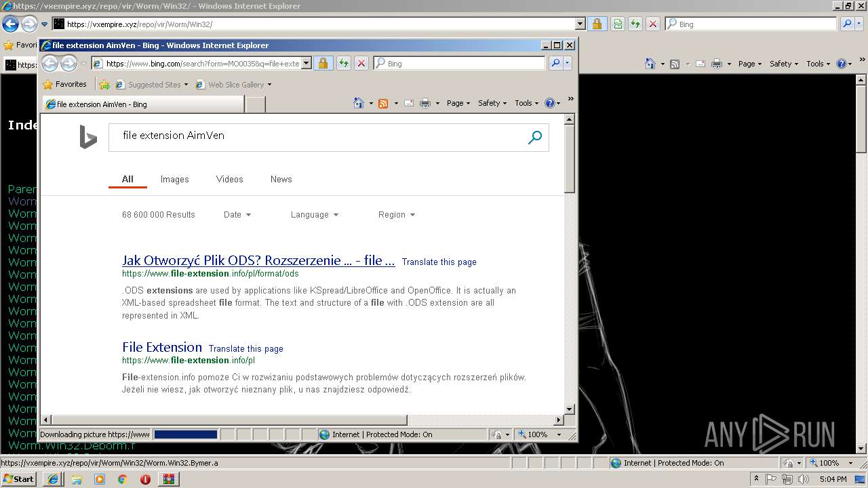Open Safety menu in front window
The height and width of the screenshot is (488, 868).
click(492, 103)
